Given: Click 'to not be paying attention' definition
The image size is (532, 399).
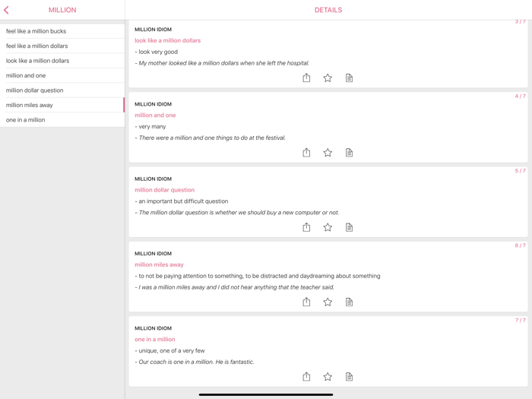Looking at the screenshot, I should coord(258,276).
